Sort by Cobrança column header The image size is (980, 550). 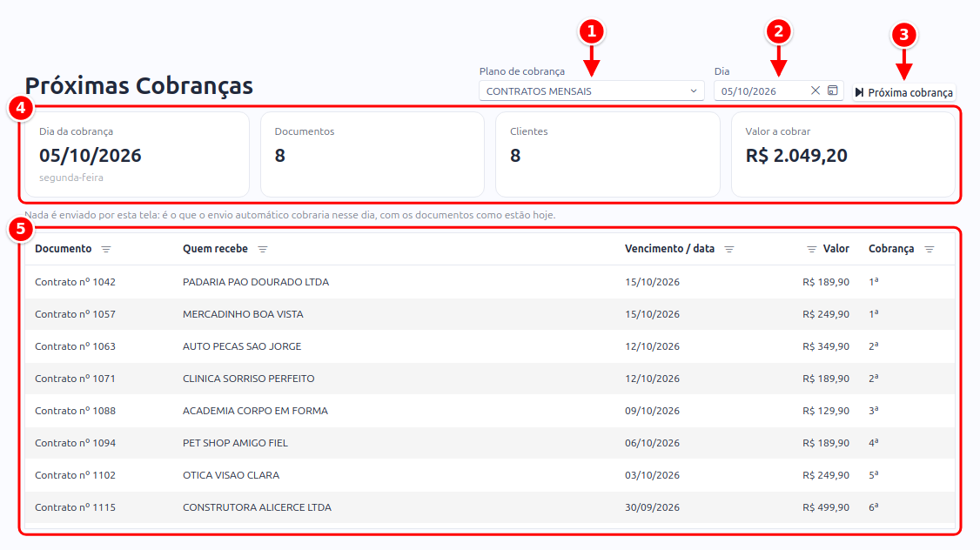point(891,249)
